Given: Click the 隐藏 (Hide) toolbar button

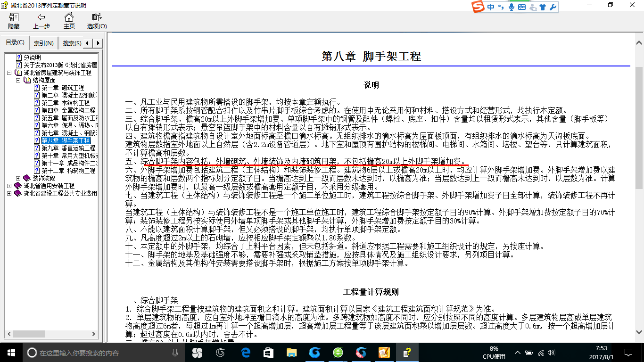Looking at the screenshot, I should [x=14, y=21].
